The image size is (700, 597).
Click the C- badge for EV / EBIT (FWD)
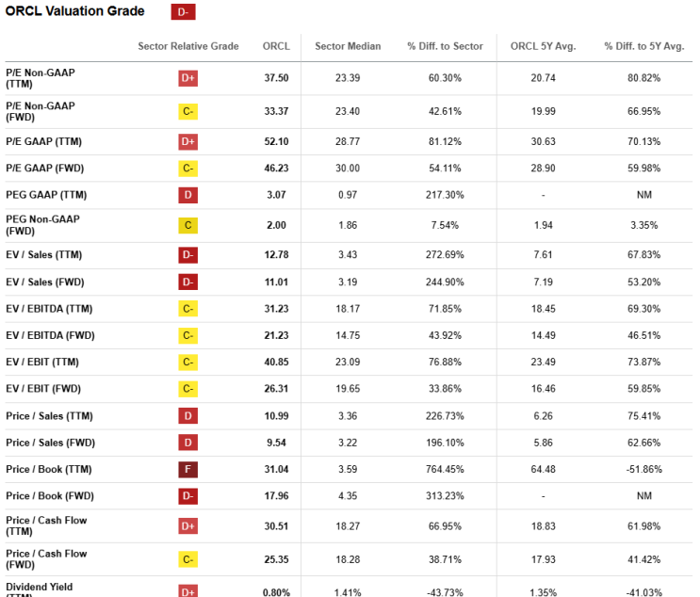187,389
